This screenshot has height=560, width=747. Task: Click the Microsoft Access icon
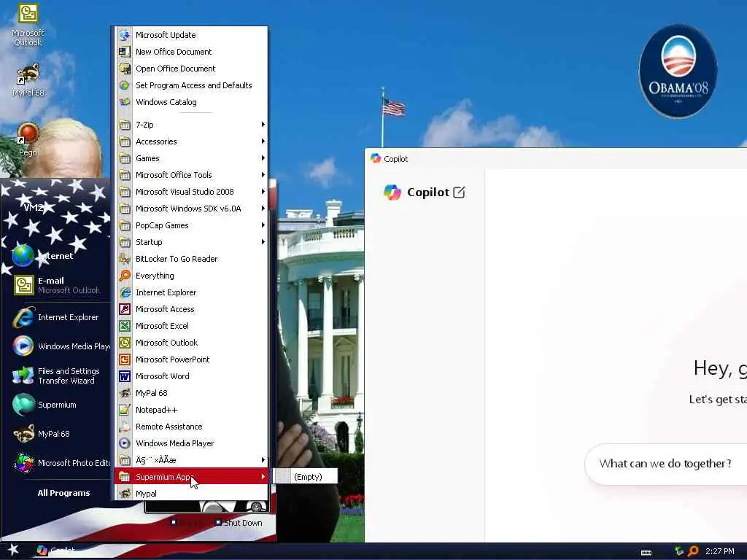(124, 309)
